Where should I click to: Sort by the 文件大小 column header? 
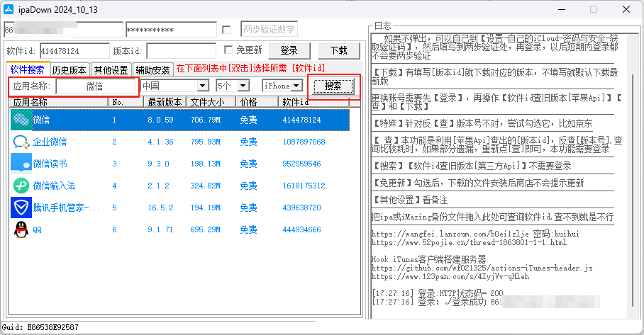point(211,102)
